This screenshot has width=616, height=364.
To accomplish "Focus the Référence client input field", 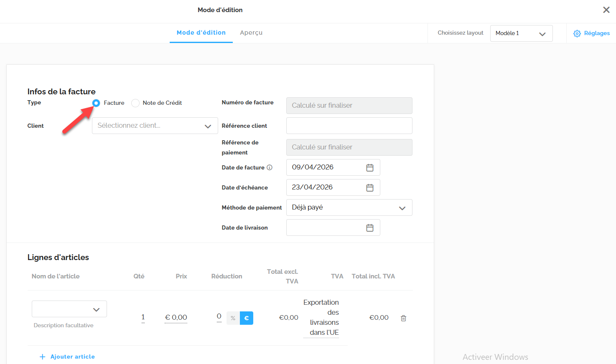I will (x=349, y=126).
